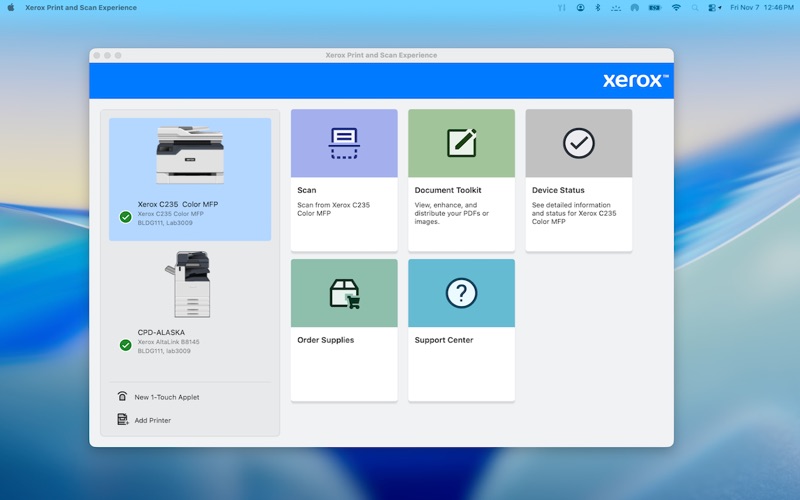Click 'View, enhance, and distribute' description text
Screen dimensions: 800x500
tap(452, 213)
